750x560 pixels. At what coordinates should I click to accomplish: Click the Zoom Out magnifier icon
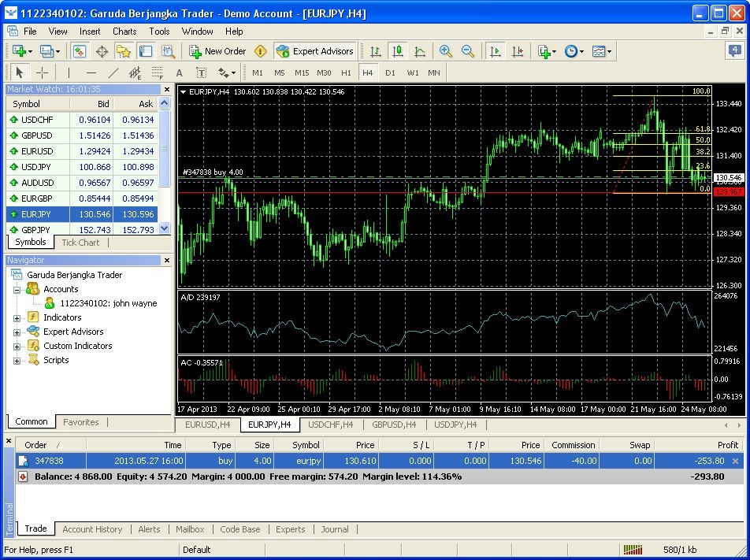point(468,51)
